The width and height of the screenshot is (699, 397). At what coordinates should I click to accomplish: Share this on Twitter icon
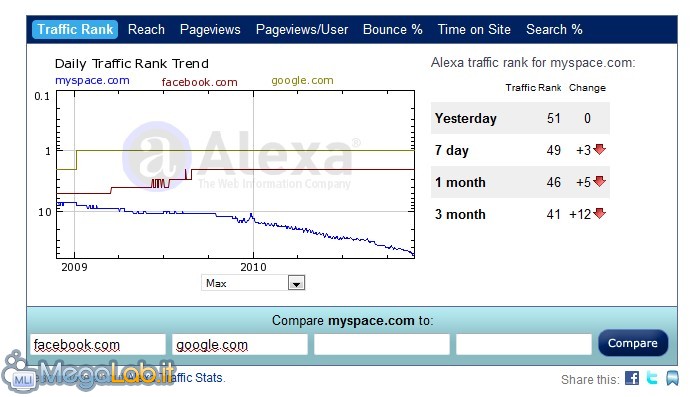click(652, 378)
